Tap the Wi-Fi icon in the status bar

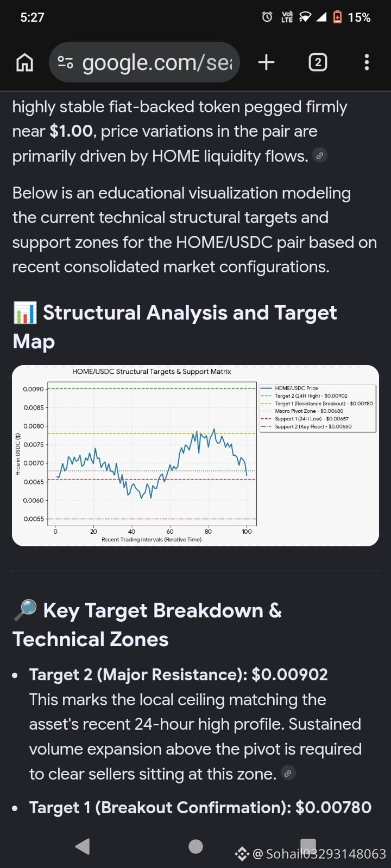pyautogui.click(x=305, y=17)
